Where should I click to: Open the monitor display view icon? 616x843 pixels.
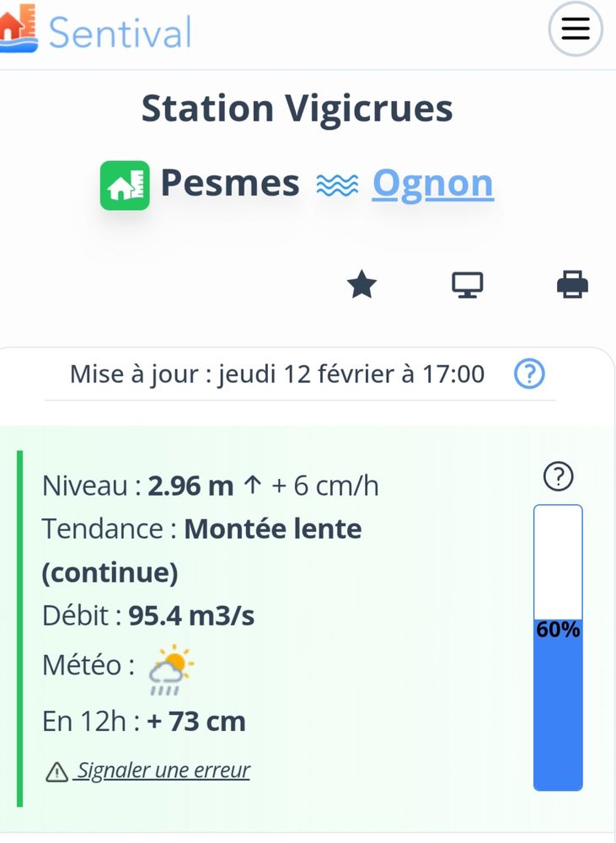click(467, 286)
